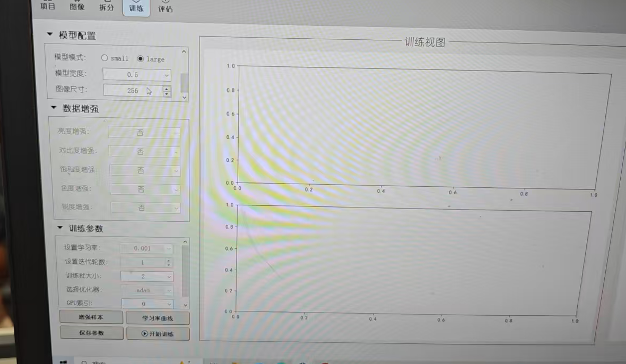
Task: Click the Windows Start icon
Action: coord(63,362)
